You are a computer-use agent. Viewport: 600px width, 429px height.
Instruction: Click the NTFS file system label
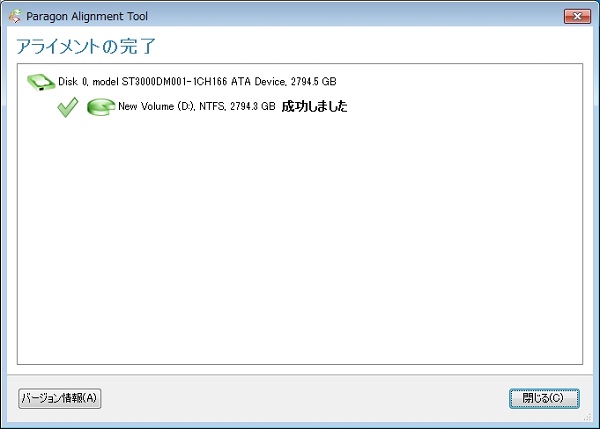tap(212, 106)
